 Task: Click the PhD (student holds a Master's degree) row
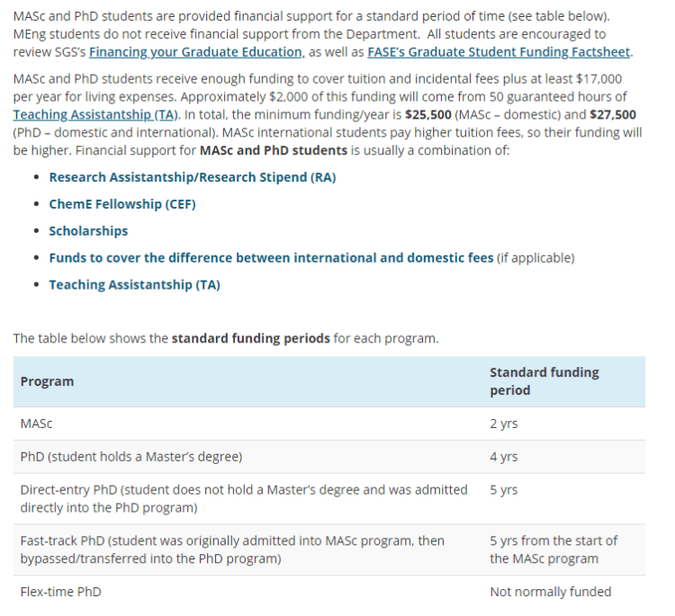pyautogui.click(x=131, y=457)
